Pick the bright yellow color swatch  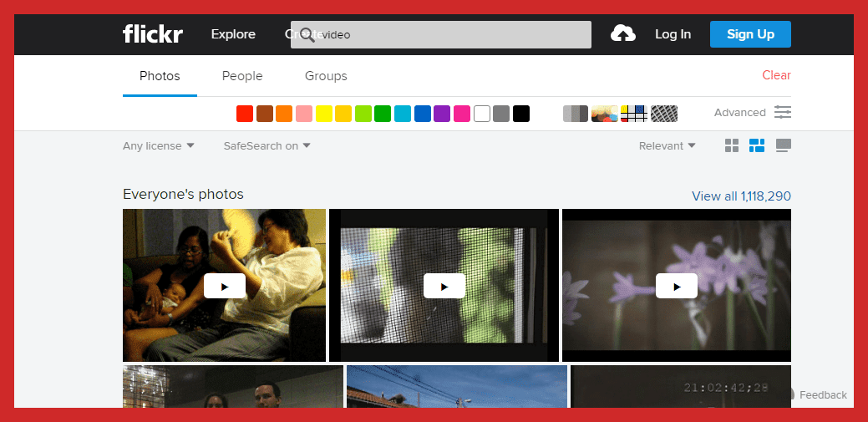coord(324,114)
